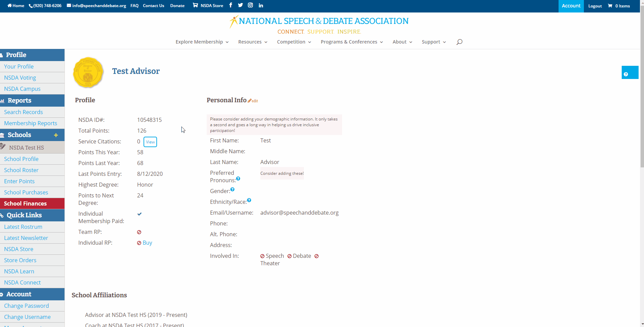Open School Finances

32,203
